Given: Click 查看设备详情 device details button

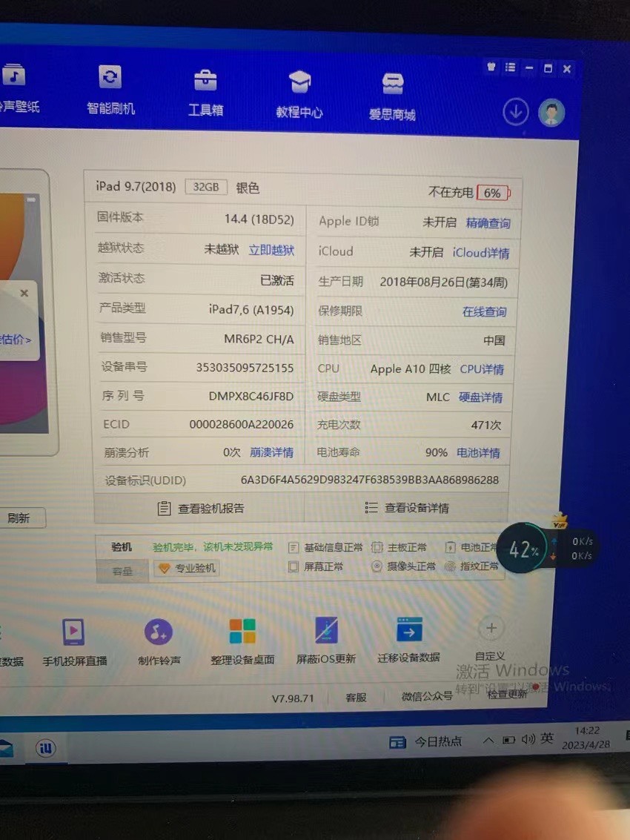Looking at the screenshot, I should [x=407, y=507].
